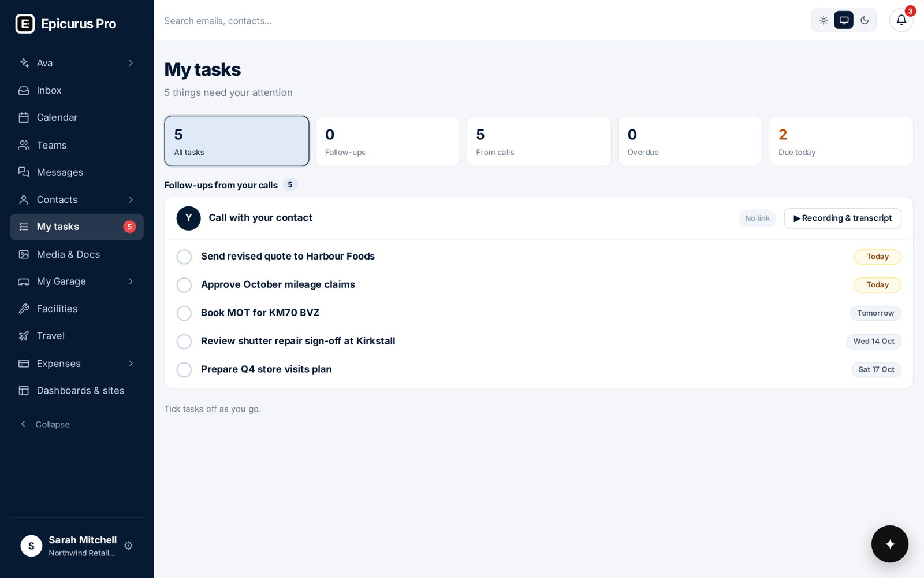Expand the Ava submenu chevron

[x=131, y=63]
